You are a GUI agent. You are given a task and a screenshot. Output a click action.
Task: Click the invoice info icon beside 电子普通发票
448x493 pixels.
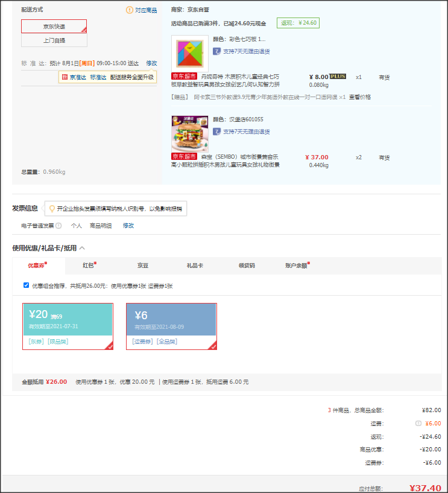pos(58,226)
